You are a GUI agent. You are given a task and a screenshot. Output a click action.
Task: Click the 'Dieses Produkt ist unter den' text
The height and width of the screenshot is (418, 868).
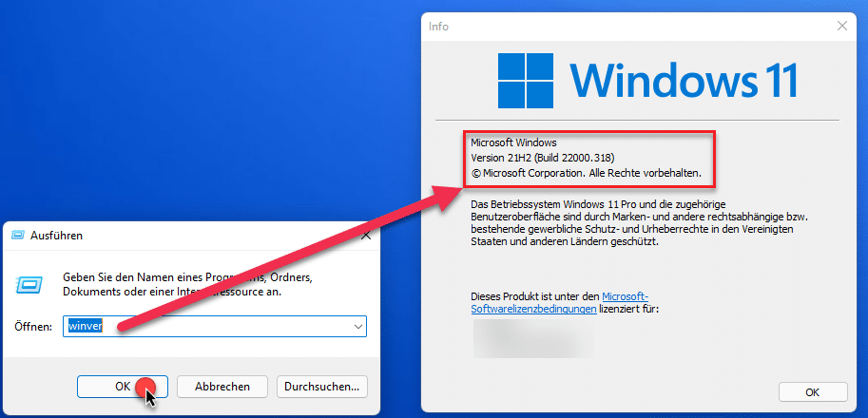tap(534, 297)
